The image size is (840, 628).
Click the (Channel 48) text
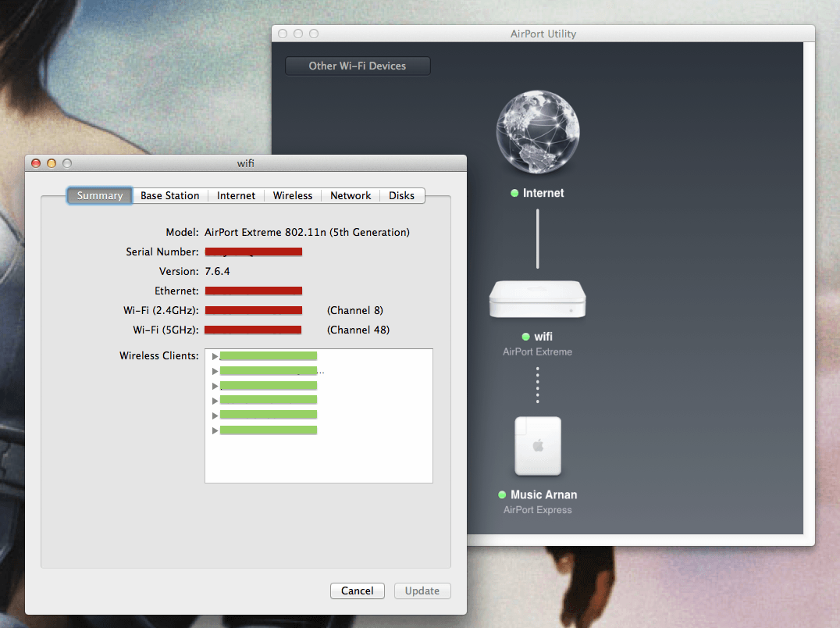click(x=358, y=330)
